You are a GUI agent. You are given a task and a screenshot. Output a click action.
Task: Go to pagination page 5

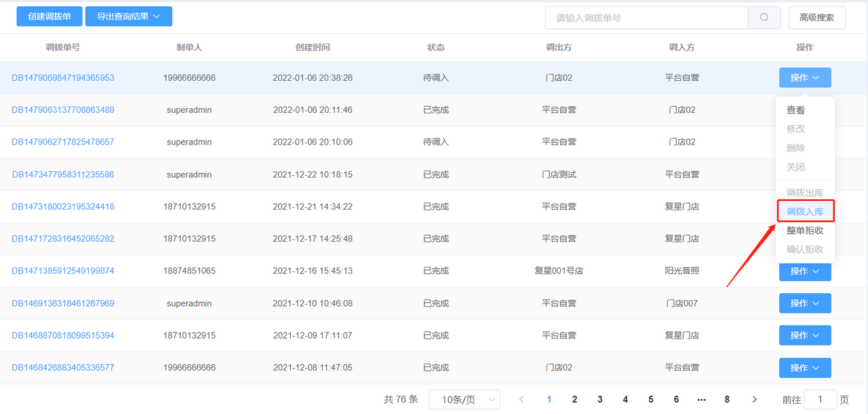[651, 400]
